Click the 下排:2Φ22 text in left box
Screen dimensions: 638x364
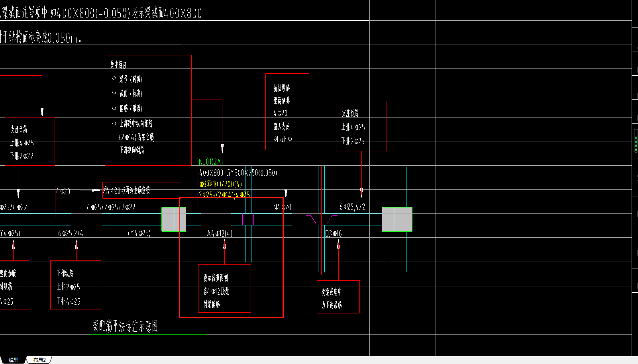(x=22, y=156)
